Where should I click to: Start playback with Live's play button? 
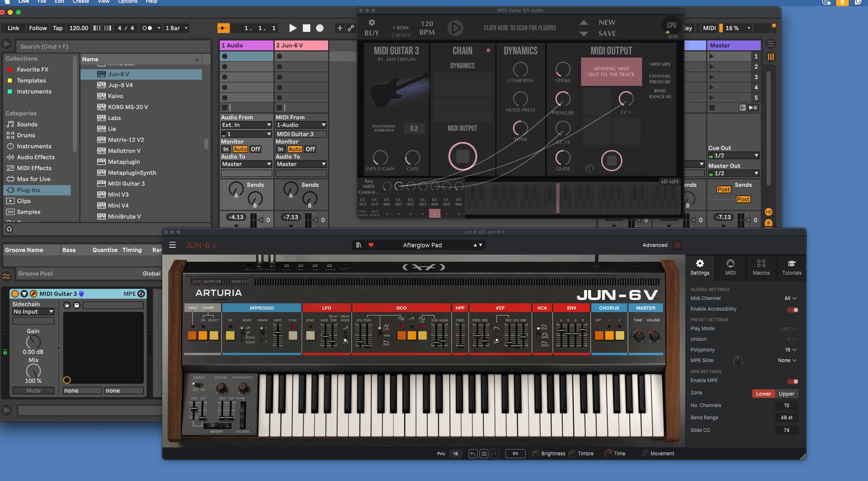pos(292,28)
